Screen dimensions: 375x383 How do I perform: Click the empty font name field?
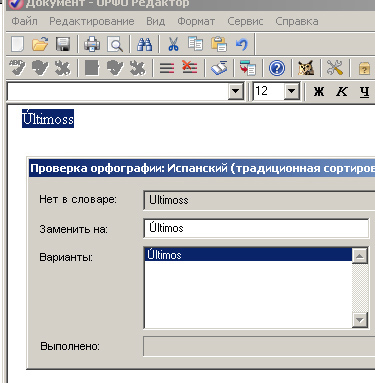118,91
